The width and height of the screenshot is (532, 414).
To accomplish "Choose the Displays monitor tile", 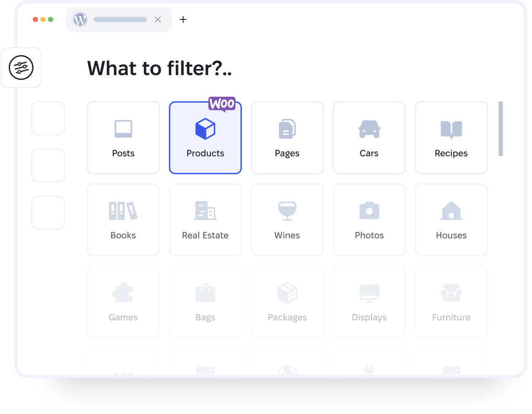I will pos(369,302).
